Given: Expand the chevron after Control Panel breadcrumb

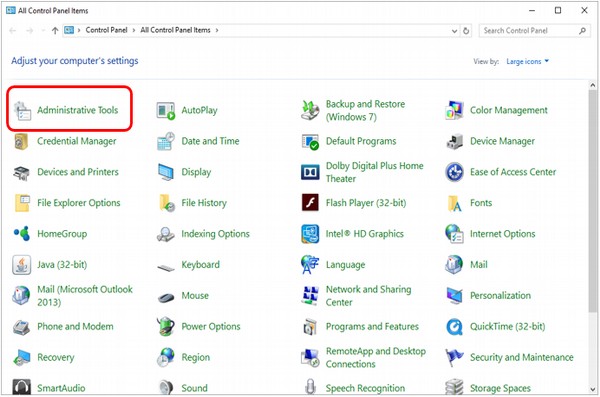Looking at the screenshot, I should (x=134, y=30).
